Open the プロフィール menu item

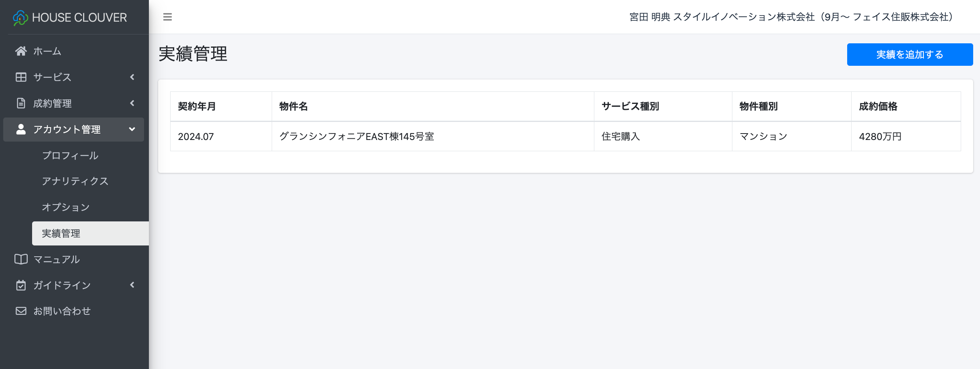(70, 155)
